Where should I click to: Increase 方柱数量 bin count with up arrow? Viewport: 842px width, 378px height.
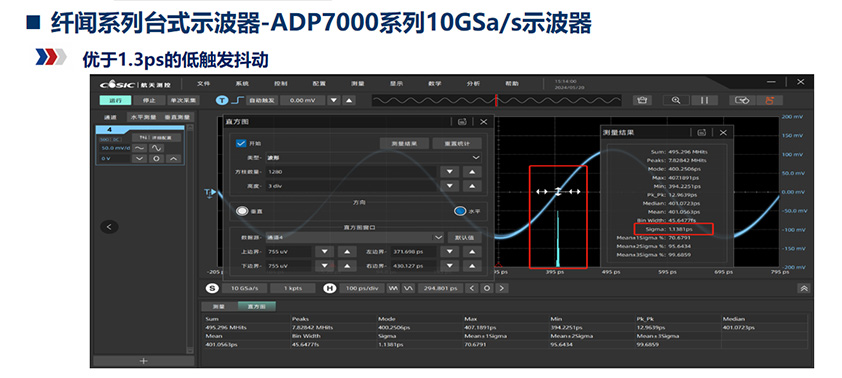pos(472,172)
